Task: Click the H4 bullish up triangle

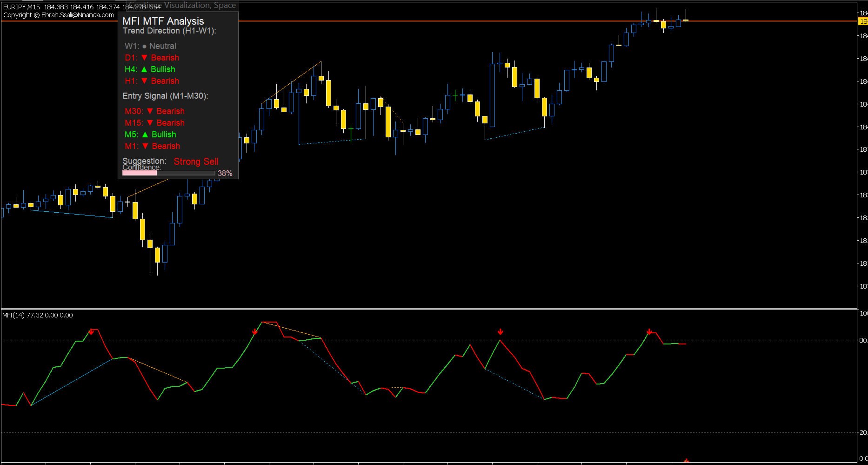Action: [x=144, y=69]
